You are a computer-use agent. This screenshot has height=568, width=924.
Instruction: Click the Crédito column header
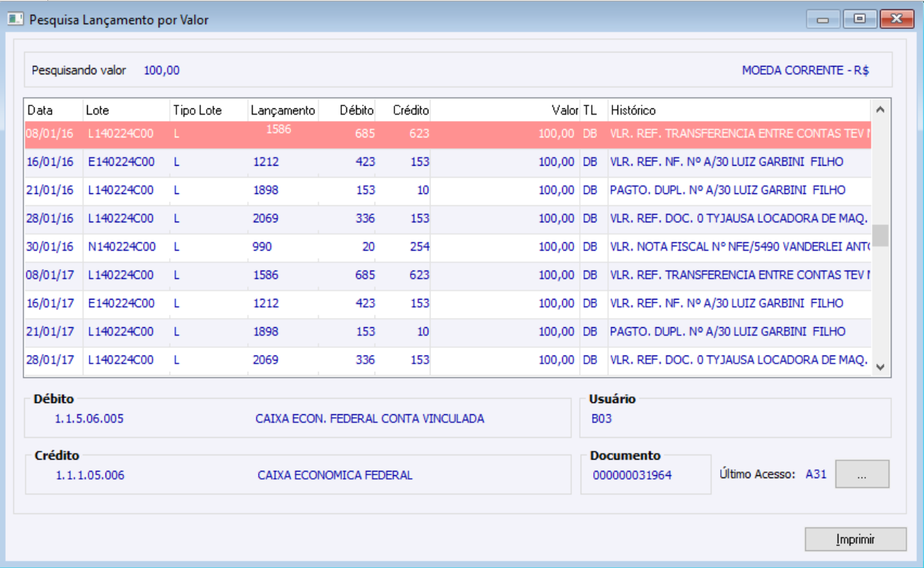404,110
